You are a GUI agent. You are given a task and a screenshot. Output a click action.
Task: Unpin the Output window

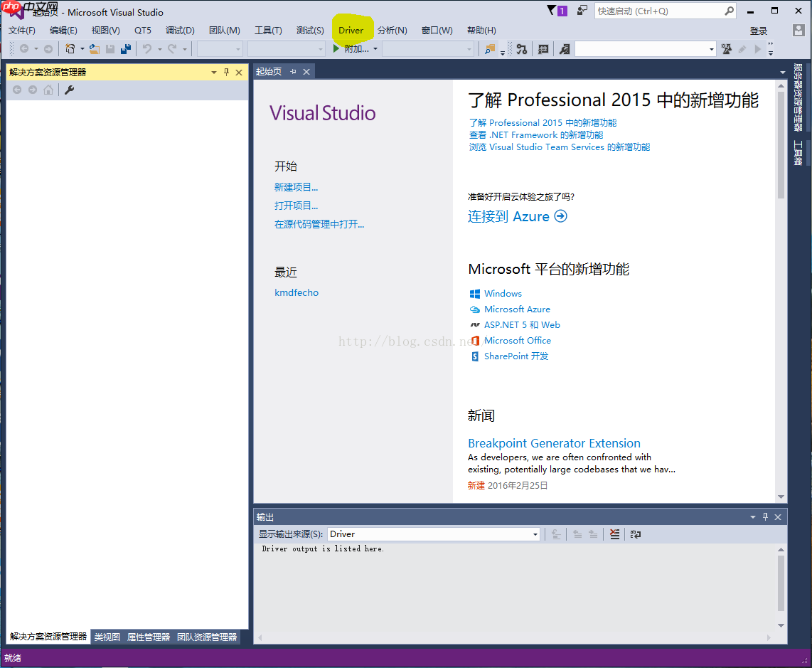pyautogui.click(x=765, y=516)
